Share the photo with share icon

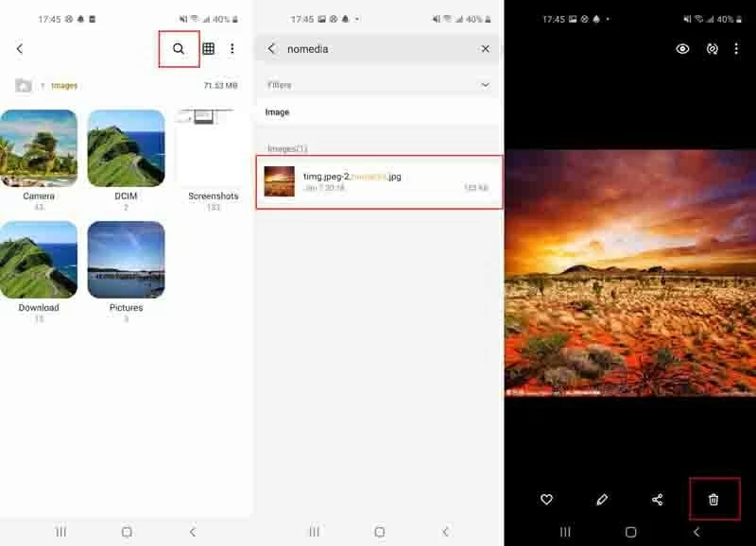657,500
